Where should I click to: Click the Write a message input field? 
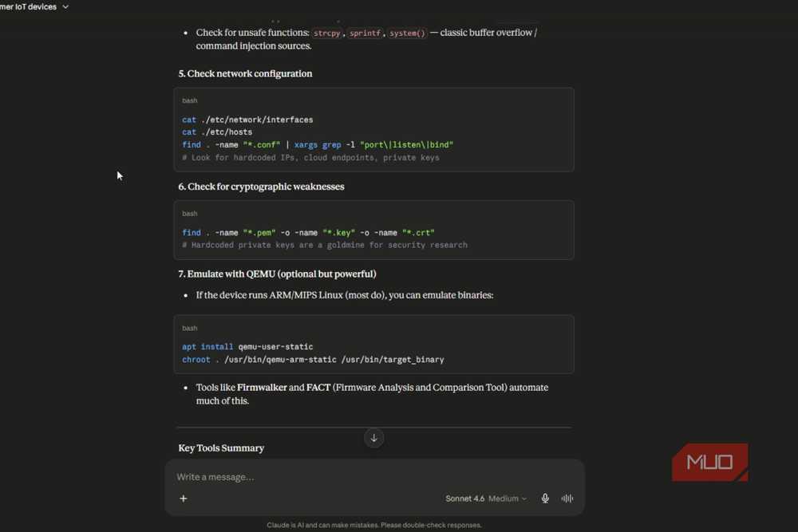pyautogui.click(x=374, y=477)
